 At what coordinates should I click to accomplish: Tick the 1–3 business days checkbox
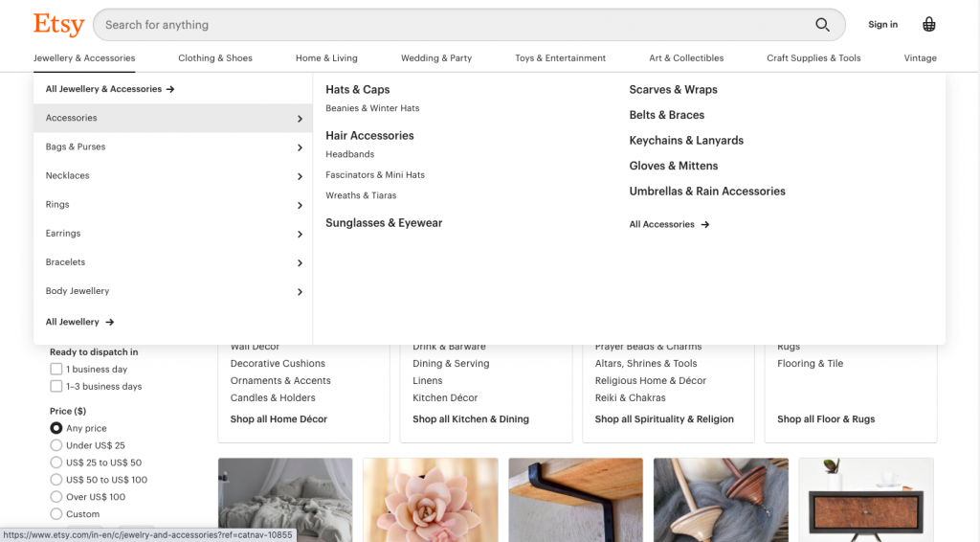point(56,387)
